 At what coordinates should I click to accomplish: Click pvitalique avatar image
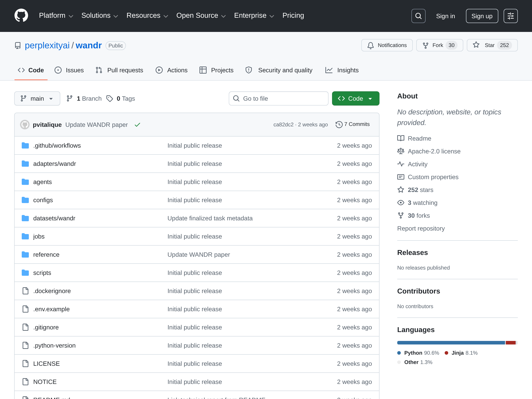click(25, 125)
